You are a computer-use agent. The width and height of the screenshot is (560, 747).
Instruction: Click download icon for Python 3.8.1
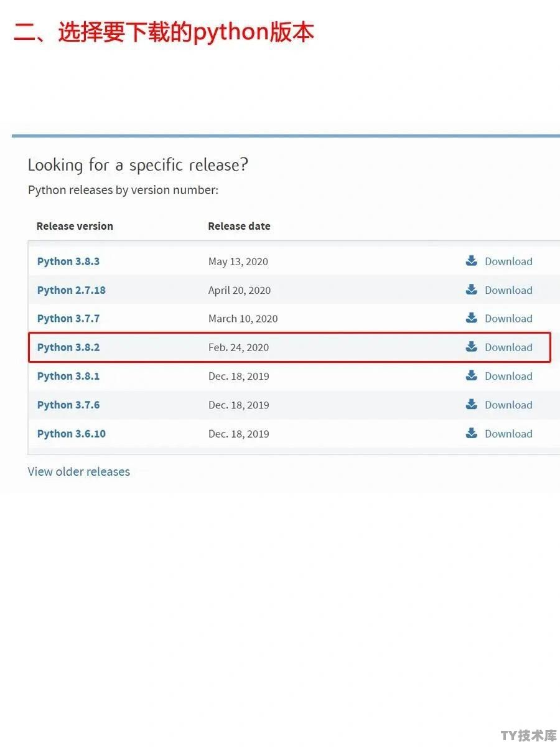(472, 375)
